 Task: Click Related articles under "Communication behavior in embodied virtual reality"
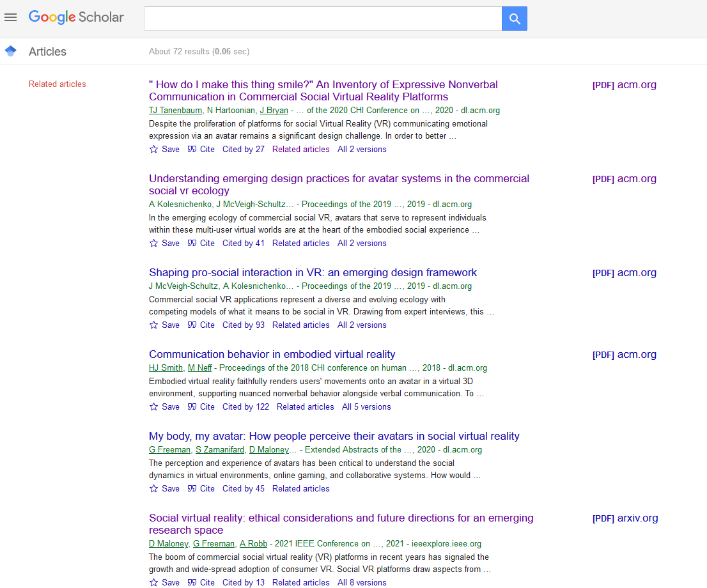(x=306, y=406)
